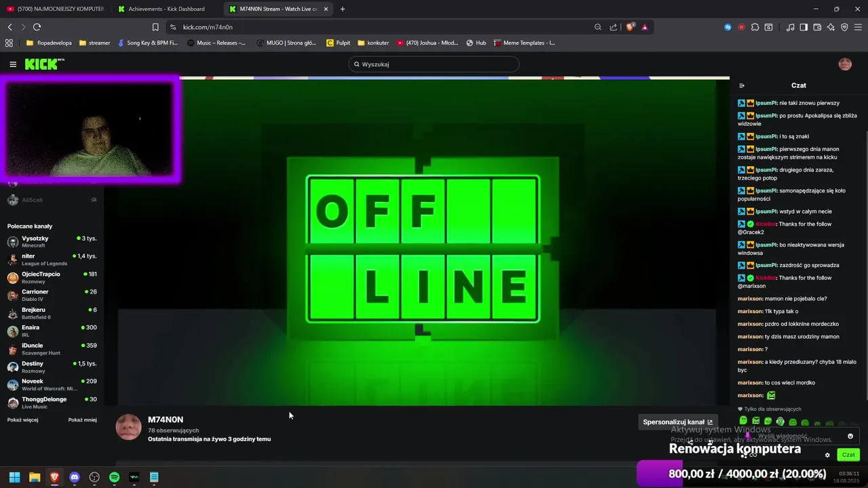Open ThonggDelonge Live Music channel
Image resolution: width=868 pixels, height=488 pixels.
click(x=52, y=403)
